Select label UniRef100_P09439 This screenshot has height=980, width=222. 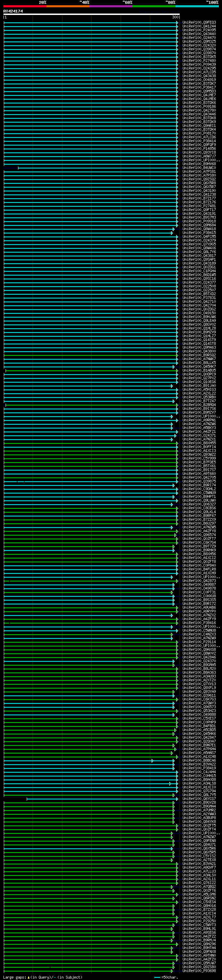pyautogui.click(x=199, y=64)
